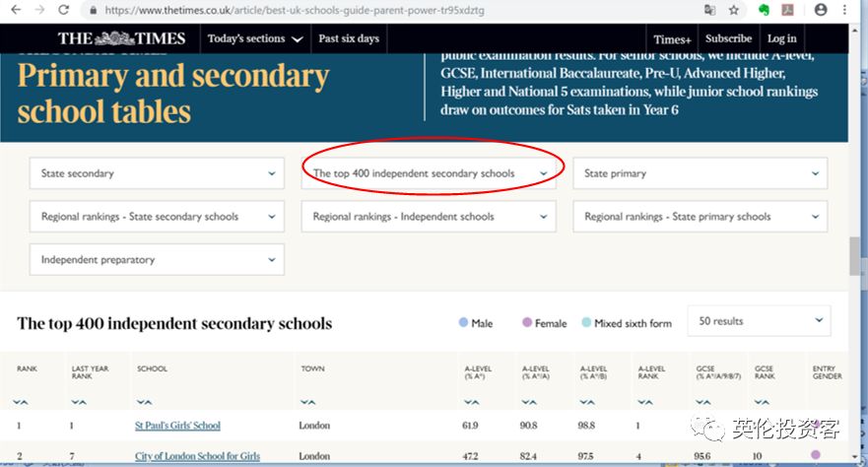Open Times+ in the header
Image resolution: width=868 pixels, height=467 pixels.
[672, 39]
